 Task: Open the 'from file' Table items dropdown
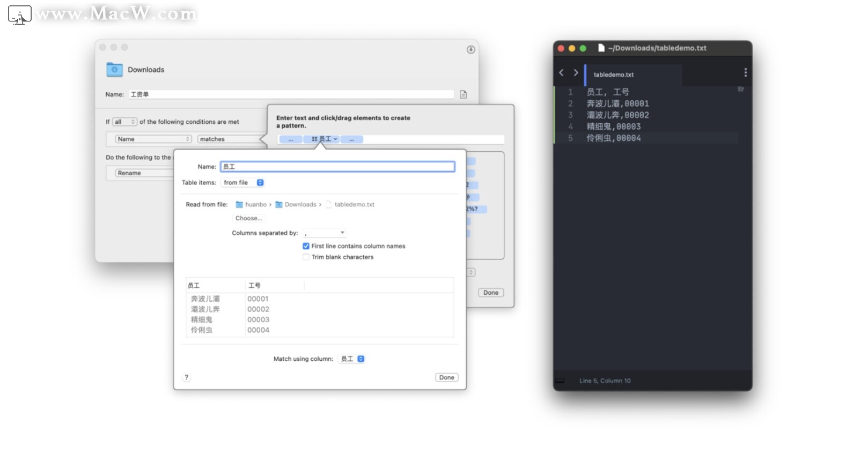[244, 183]
